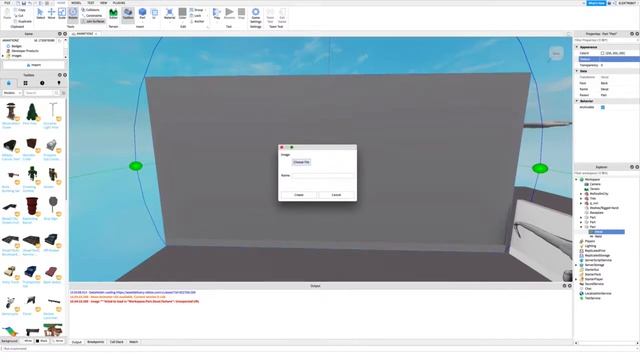The width and height of the screenshot is (640, 360).
Task: Click the Name field in dialog
Action: click(x=322, y=176)
